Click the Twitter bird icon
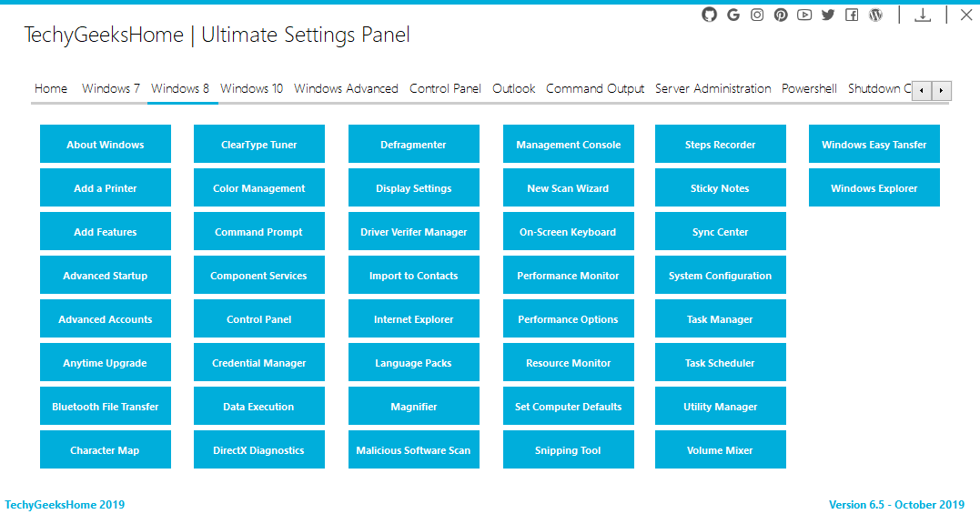980x514 pixels. click(828, 15)
